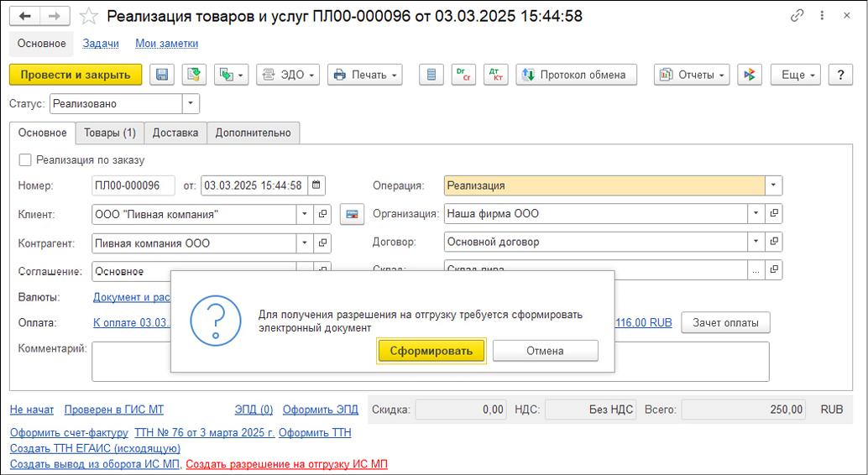Viewport: 868px width, 475px height.
Task: Open the Операция dropdown list
Action: pyautogui.click(x=773, y=185)
